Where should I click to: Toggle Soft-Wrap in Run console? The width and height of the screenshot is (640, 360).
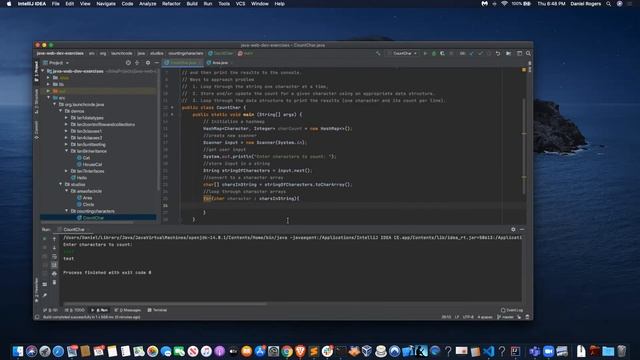click(54, 256)
